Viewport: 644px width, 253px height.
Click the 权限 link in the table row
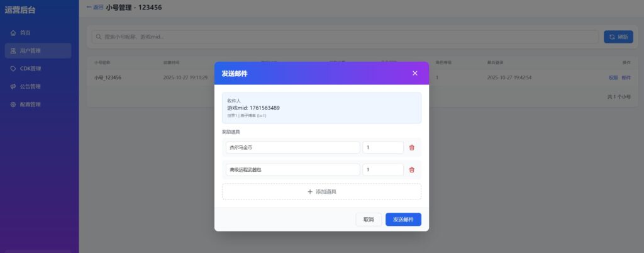tap(613, 77)
